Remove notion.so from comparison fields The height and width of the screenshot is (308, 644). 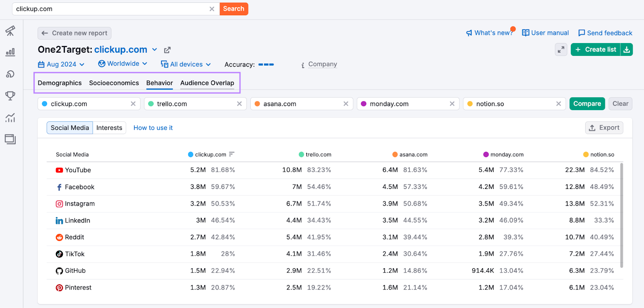tap(559, 104)
